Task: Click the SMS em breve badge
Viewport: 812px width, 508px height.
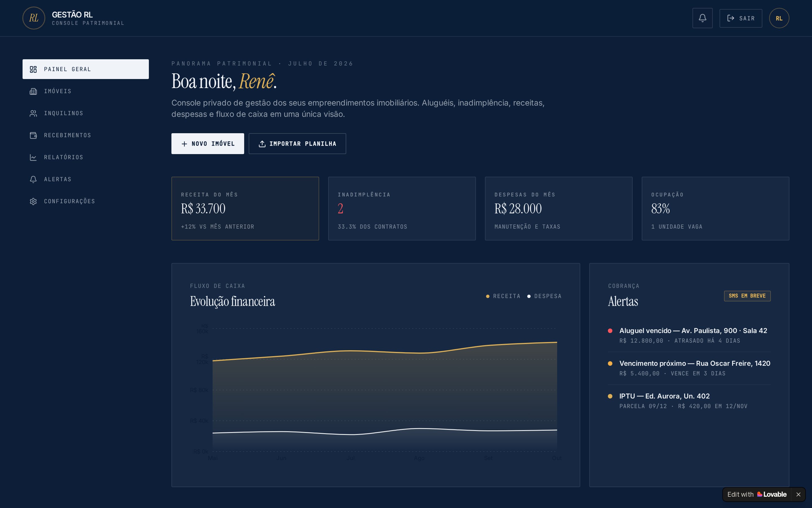Action: [747, 296]
